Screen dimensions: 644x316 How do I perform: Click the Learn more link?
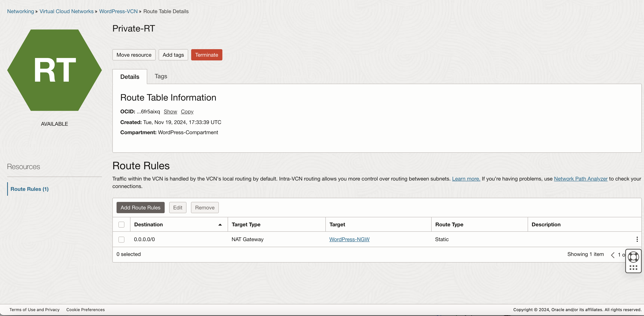(466, 178)
